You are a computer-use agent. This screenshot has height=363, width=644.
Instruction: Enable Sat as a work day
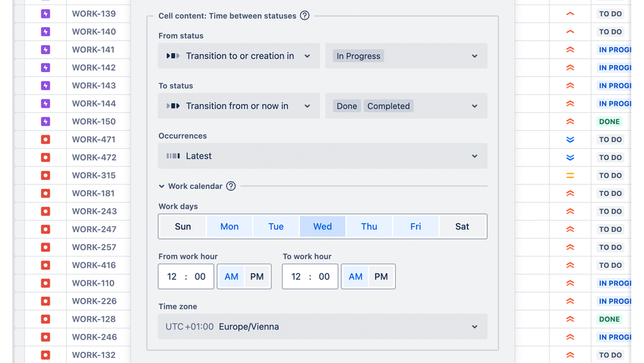tap(462, 226)
